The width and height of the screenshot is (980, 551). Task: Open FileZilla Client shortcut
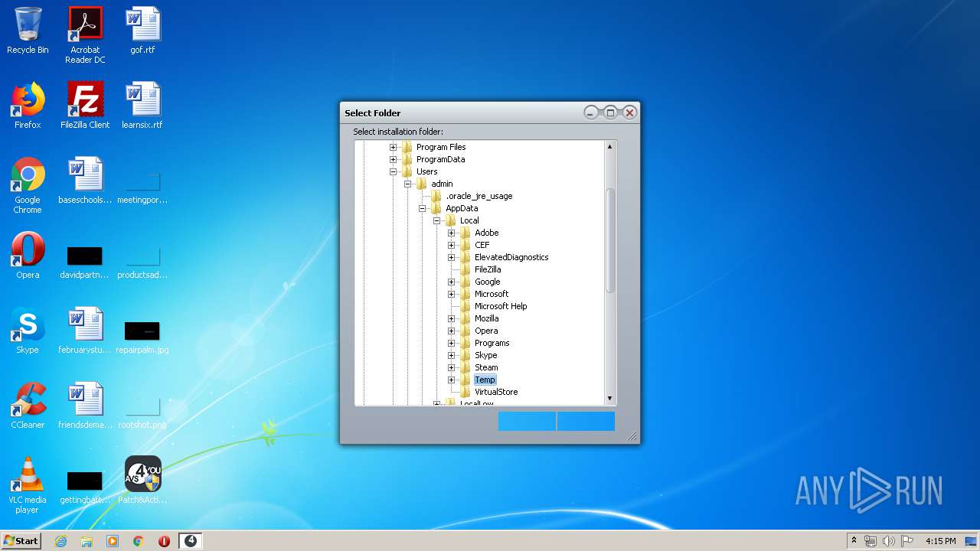[x=85, y=106]
